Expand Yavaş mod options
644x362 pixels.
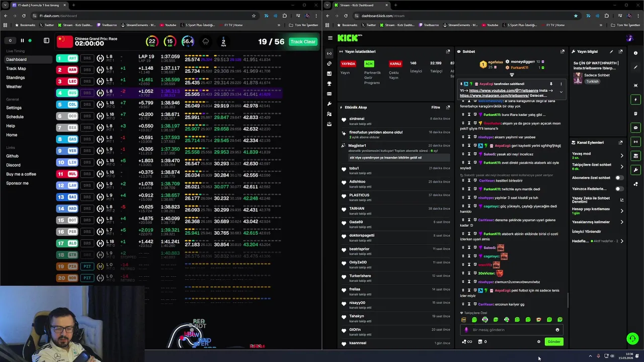pos(621,156)
